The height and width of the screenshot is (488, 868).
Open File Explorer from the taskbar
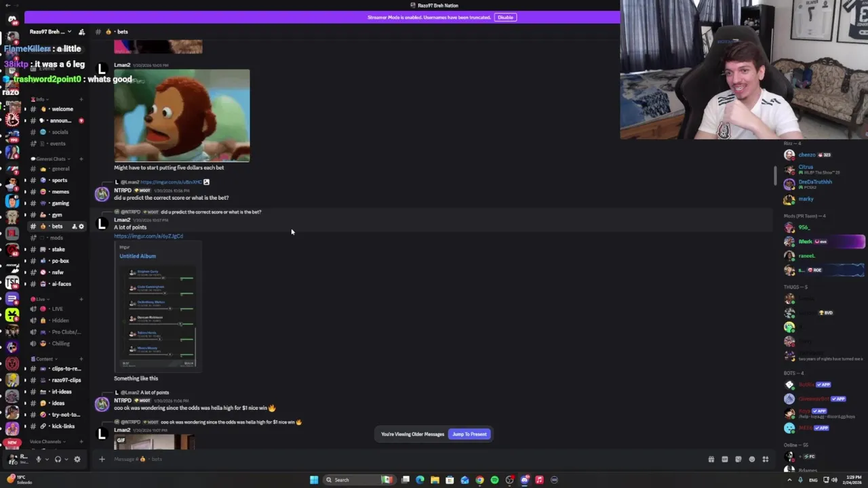tap(435, 480)
